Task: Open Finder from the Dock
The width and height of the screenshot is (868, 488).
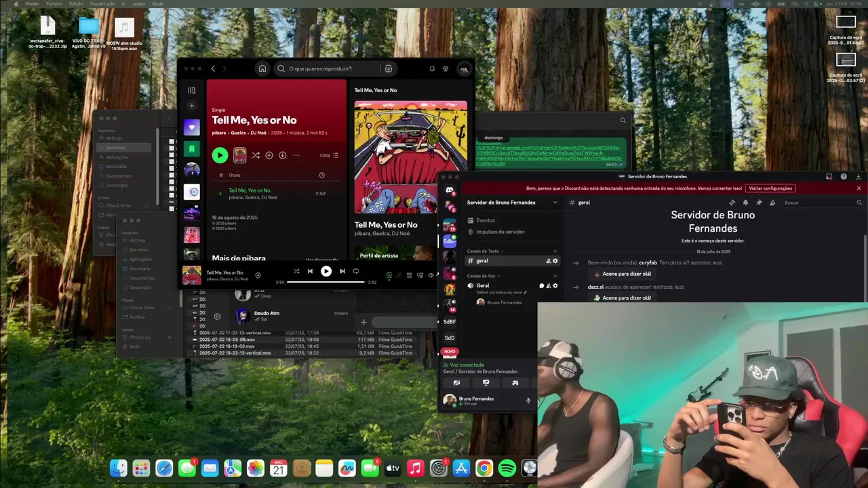Action: pos(119,468)
